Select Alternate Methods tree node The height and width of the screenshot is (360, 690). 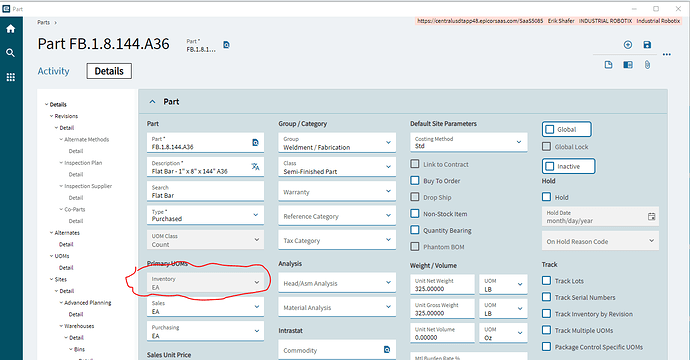[x=86, y=139]
